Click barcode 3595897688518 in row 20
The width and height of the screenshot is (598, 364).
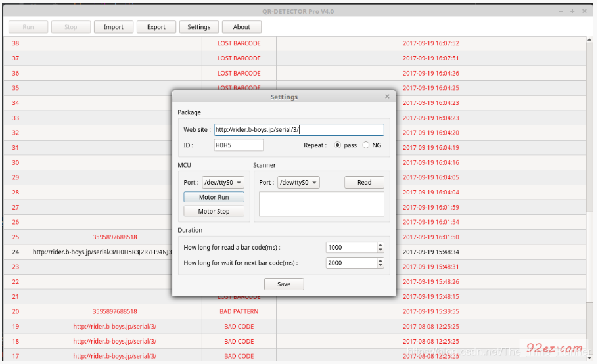pos(115,311)
